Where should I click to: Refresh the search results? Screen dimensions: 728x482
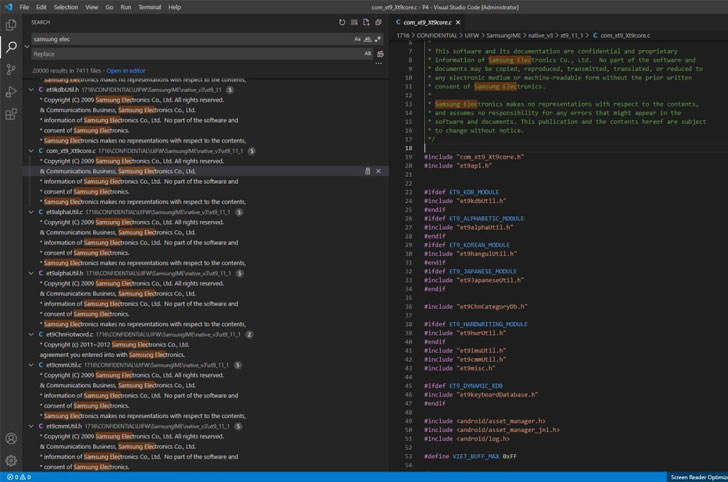(341, 21)
